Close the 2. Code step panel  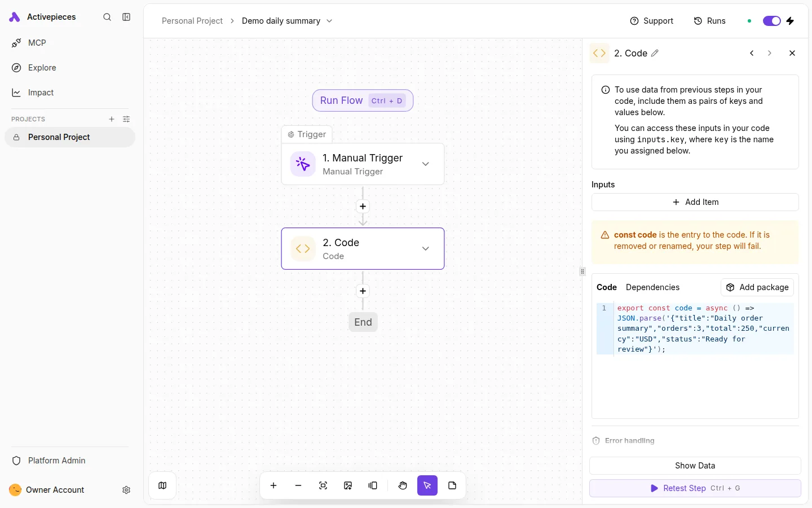tap(792, 53)
